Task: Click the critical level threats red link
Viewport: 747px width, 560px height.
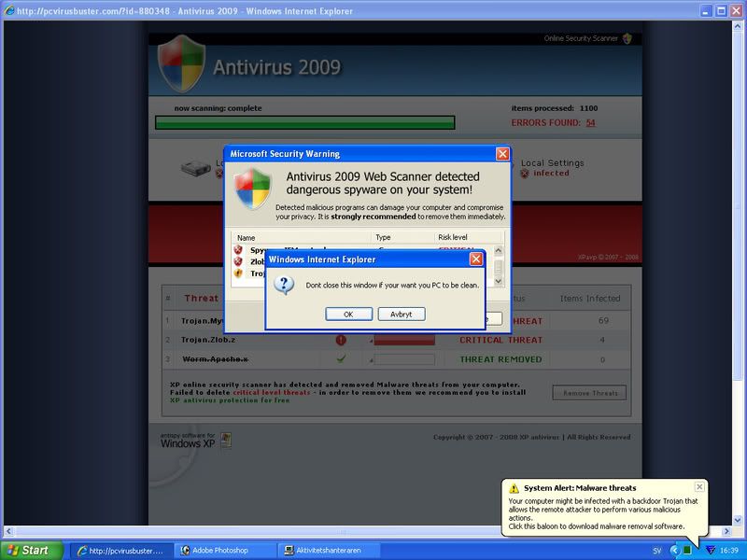Action: pyautogui.click(x=272, y=392)
